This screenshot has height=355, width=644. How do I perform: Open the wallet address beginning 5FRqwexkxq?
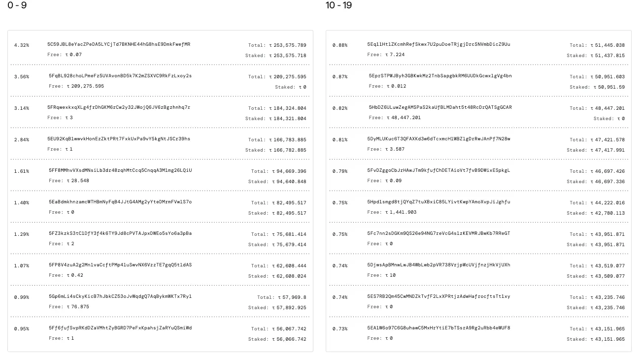pyautogui.click(x=119, y=108)
